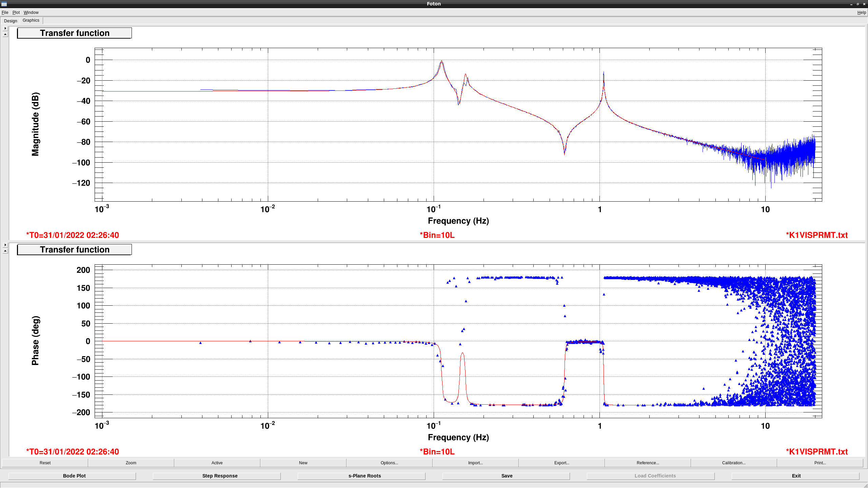The image size is (868, 488).
Task: Click the bottom plot's Transfer function title
Action: (x=75, y=250)
